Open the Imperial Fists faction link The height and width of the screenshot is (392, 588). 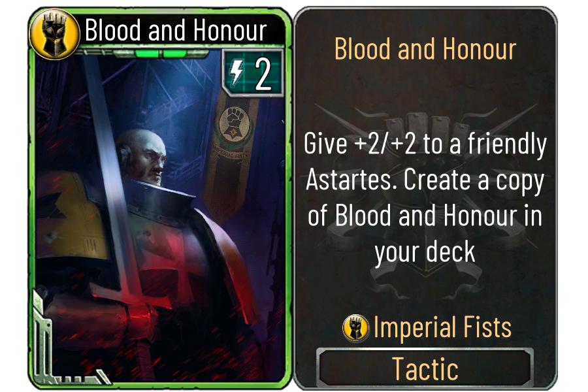coord(442,327)
